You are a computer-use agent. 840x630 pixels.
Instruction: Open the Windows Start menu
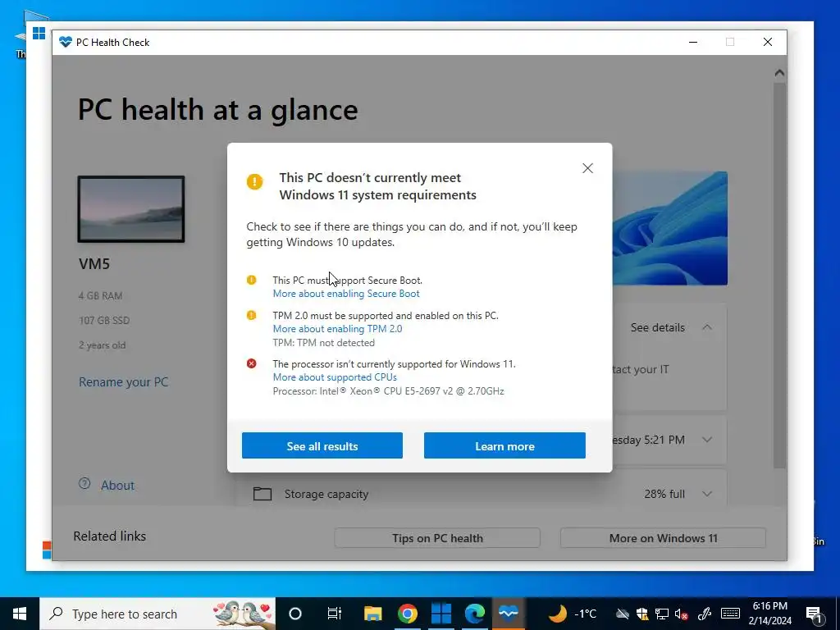coord(20,614)
